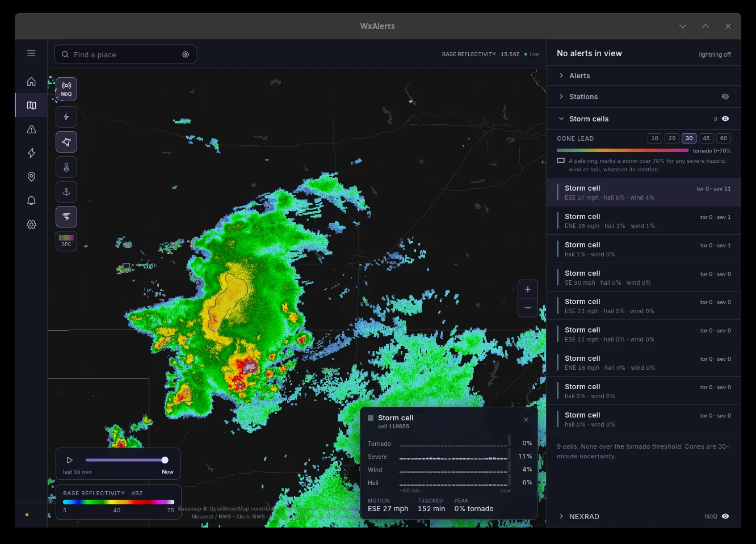Open the warnings triangle section
The width and height of the screenshot is (756, 544).
(31, 129)
